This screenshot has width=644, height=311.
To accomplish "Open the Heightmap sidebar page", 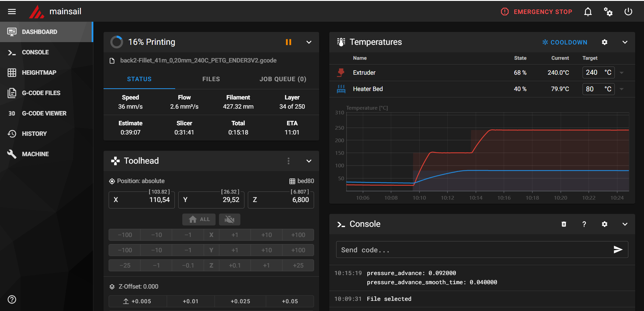I will click(x=39, y=73).
